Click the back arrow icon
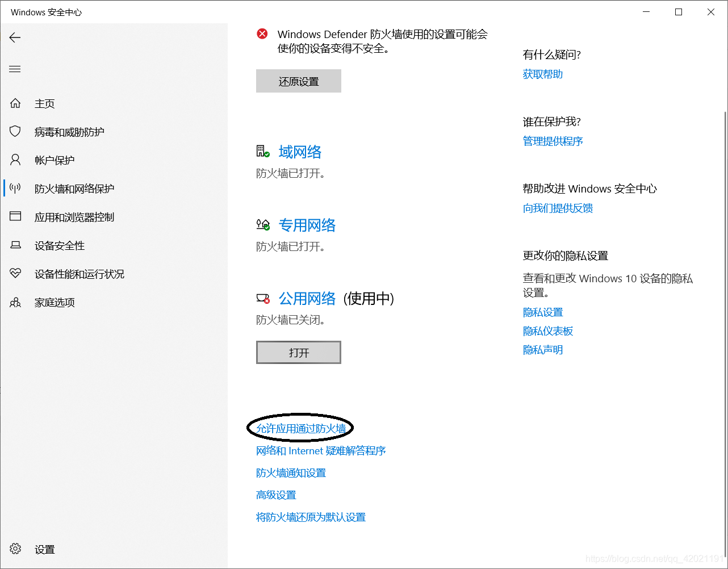 pos(15,37)
